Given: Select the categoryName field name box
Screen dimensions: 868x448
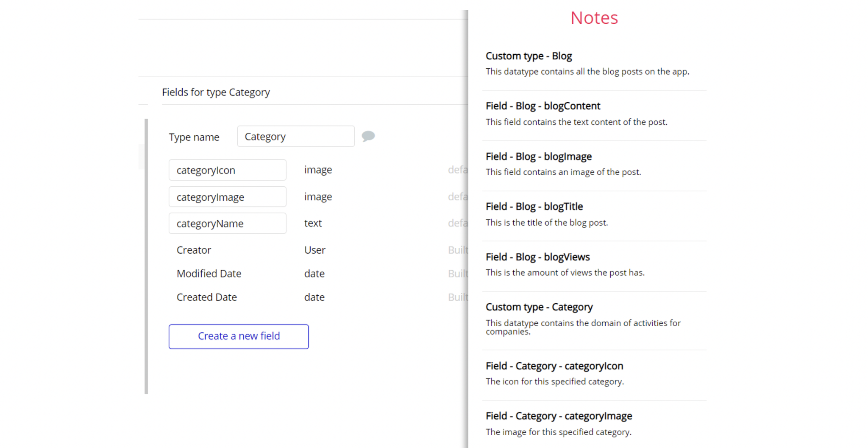Looking at the screenshot, I should (227, 224).
